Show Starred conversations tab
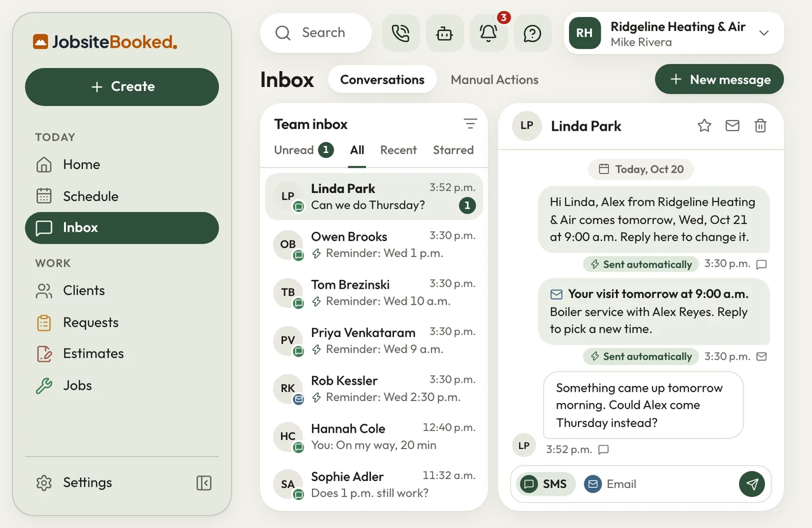Image resolution: width=812 pixels, height=528 pixels. click(x=453, y=150)
